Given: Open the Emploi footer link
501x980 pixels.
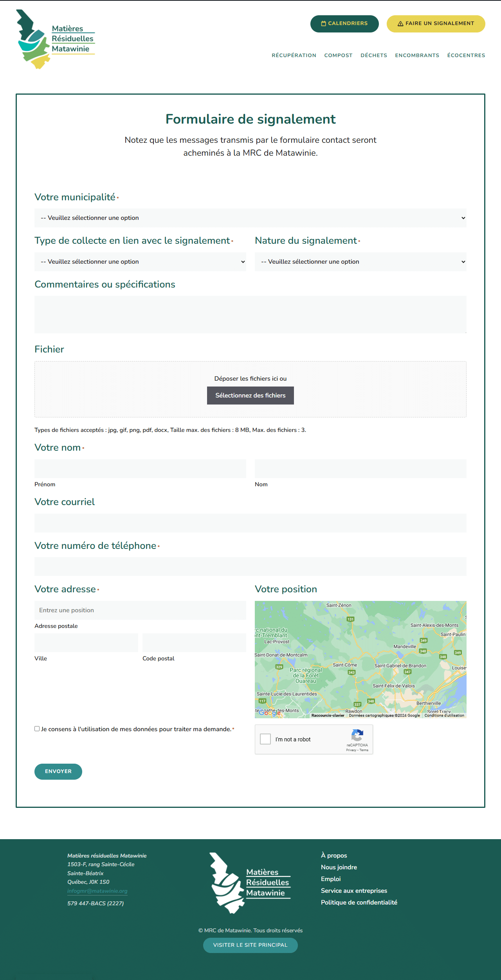Looking at the screenshot, I should coord(331,879).
